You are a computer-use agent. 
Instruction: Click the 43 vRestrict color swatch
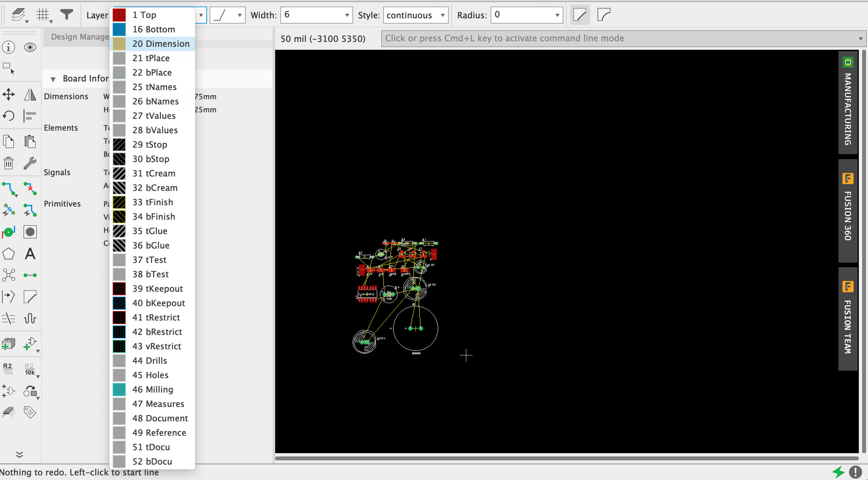coord(119,346)
